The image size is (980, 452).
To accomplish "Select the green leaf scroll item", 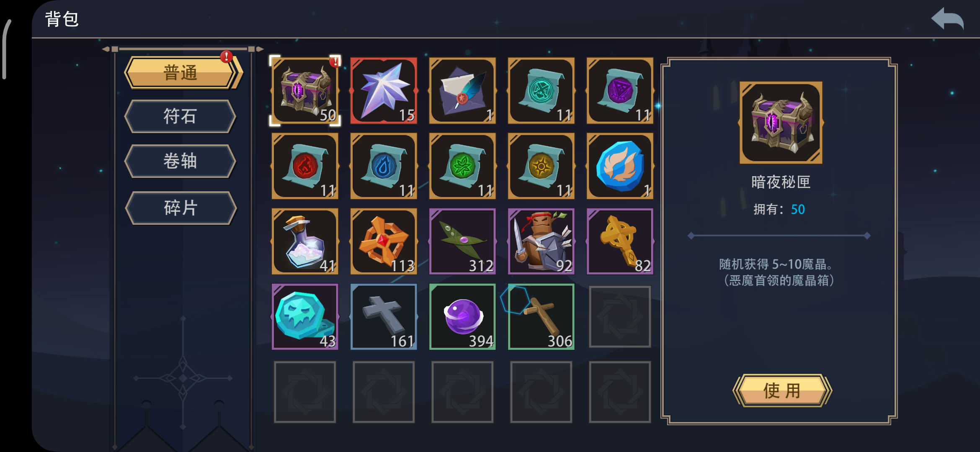I will click(x=462, y=166).
